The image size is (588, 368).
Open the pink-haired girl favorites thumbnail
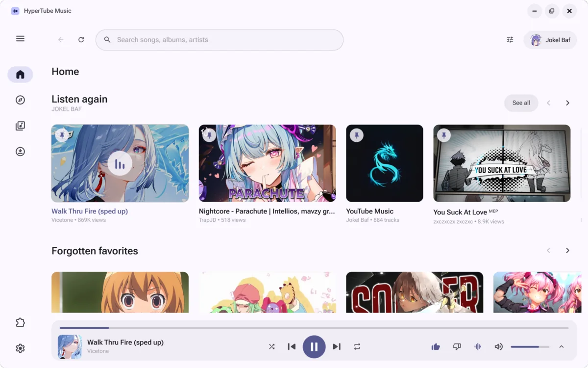coord(537,292)
